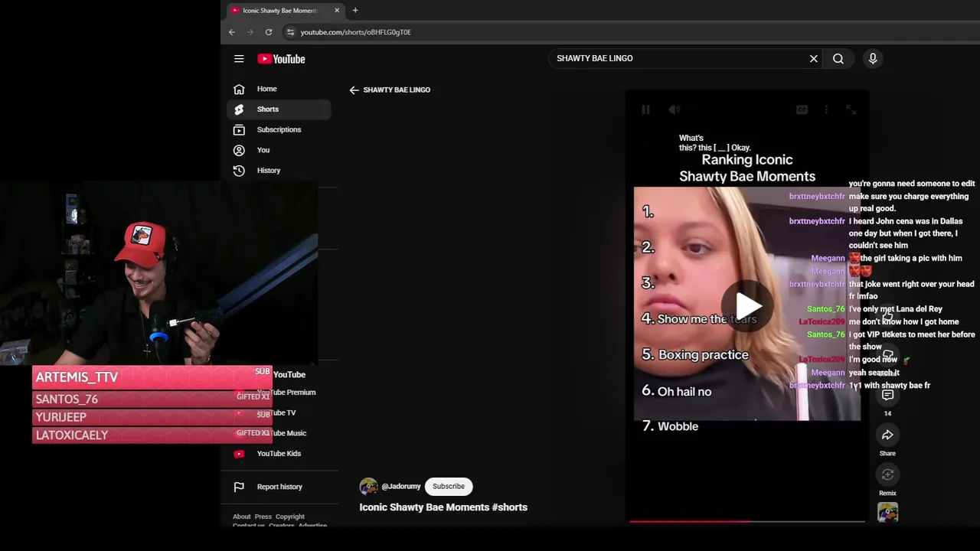Remix the Short
The image size is (980, 551).
coord(887,475)
